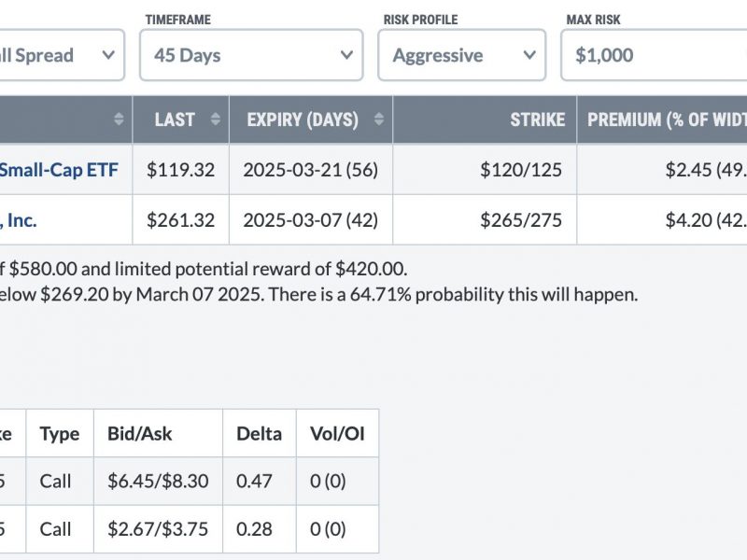This screenshot has width=747, height=560.
Task: Open the Call Spread strategy dropdown
Action: tap(61, 55)
